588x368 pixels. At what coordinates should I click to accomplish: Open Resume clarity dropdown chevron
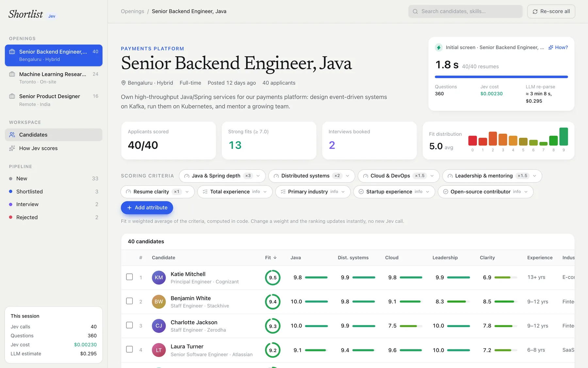point(187,192)
